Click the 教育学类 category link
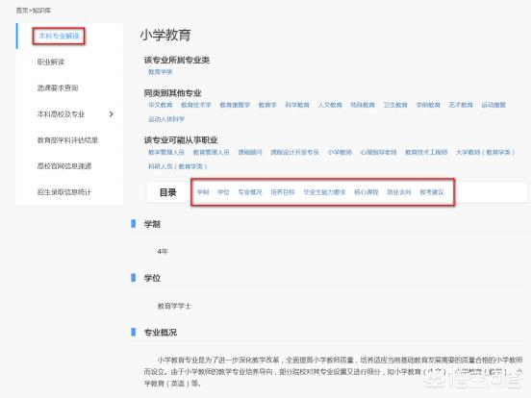 pyautogui.click(x=160, y=72)
